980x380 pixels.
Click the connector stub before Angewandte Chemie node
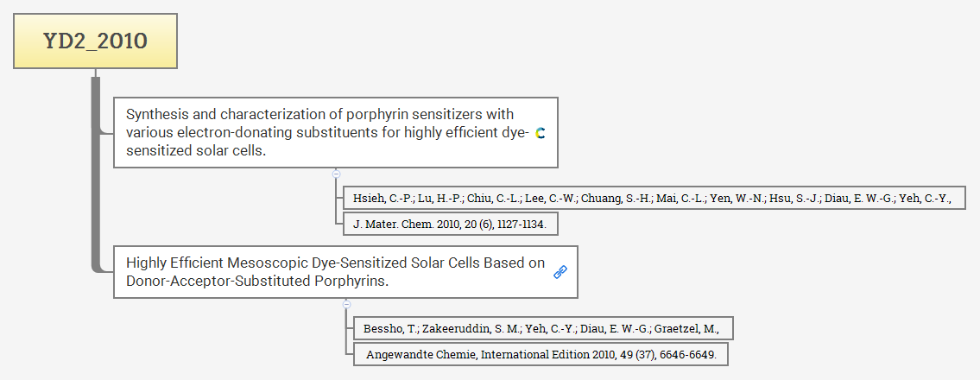(x=349, y=354)
